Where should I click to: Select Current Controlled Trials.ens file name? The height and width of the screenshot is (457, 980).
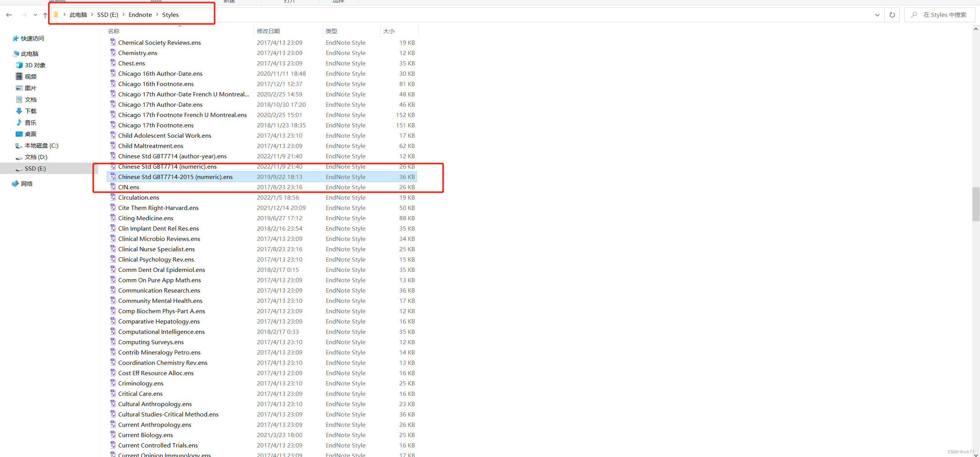158,446
